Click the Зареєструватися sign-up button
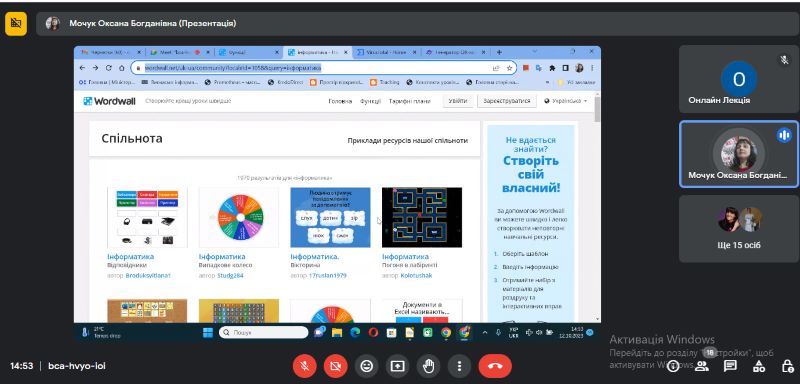This screenshot has width=800, height=384. 507,101
